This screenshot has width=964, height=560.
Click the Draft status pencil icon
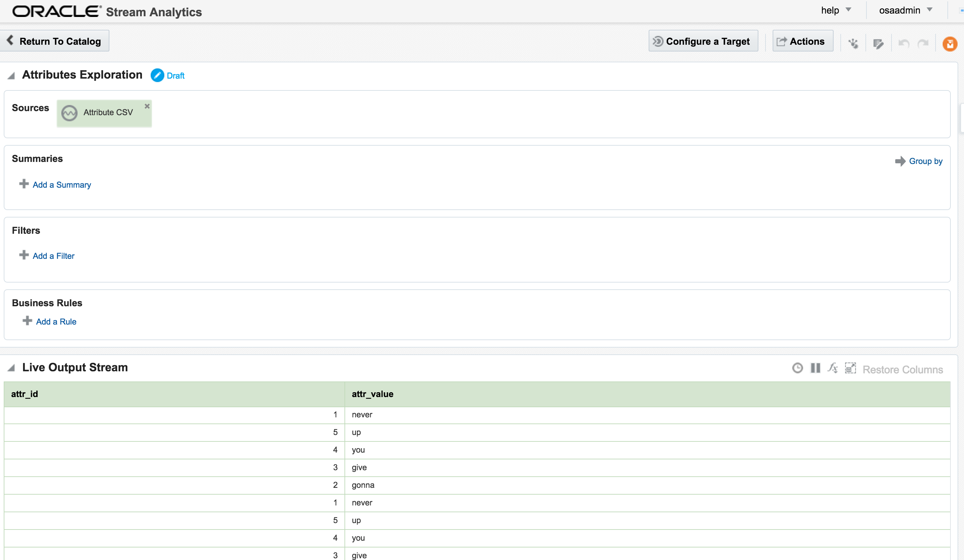click(x=157, y=75)
